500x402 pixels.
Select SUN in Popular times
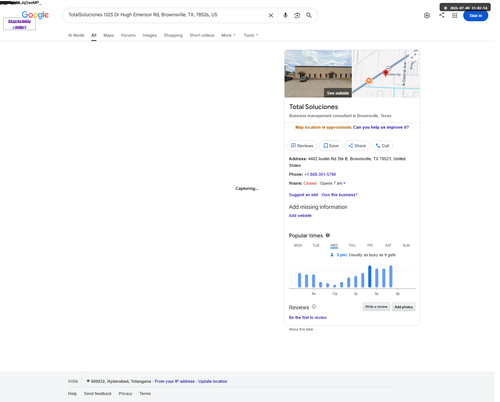pyautogui.click(x=406, y=245)
